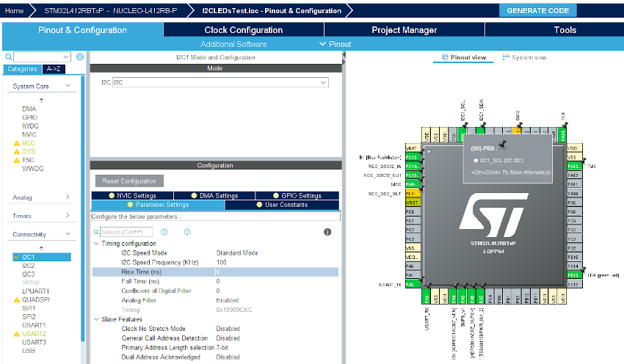624x364 pixels.
Task: Switch to A->Z sorting view
Action: pyautogui.click(x=54, y=69)
